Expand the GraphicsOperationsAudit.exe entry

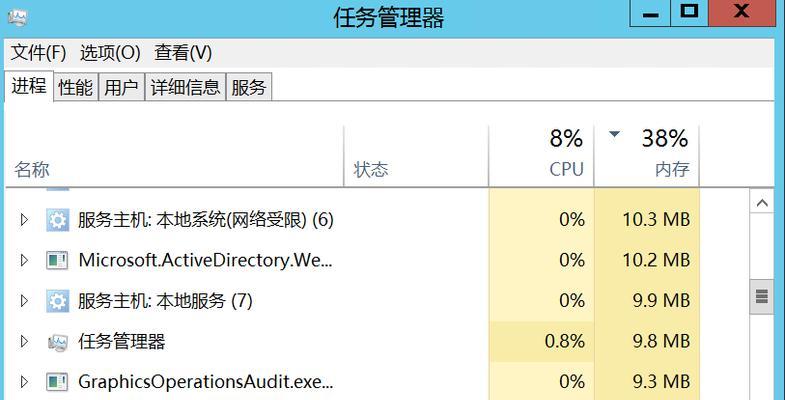24,382
